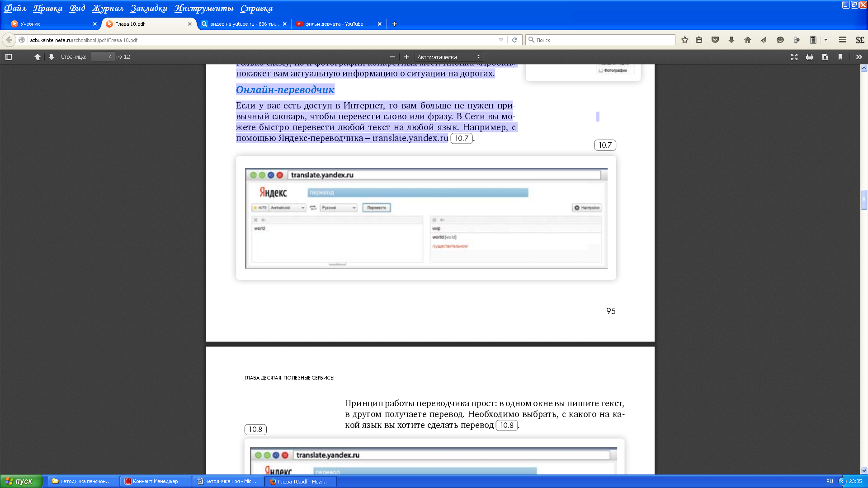This screenshot has height=488, width=868.
Task: Click the address bar URL field
Action: 262,40
